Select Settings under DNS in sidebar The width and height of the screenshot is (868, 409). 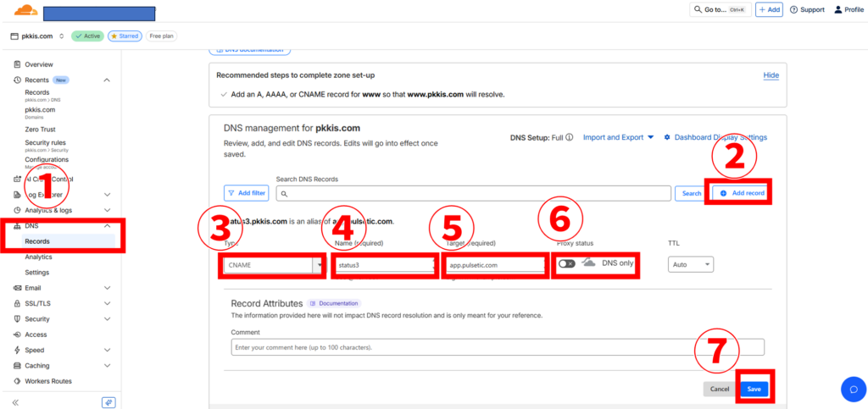(x=36, y=273)
